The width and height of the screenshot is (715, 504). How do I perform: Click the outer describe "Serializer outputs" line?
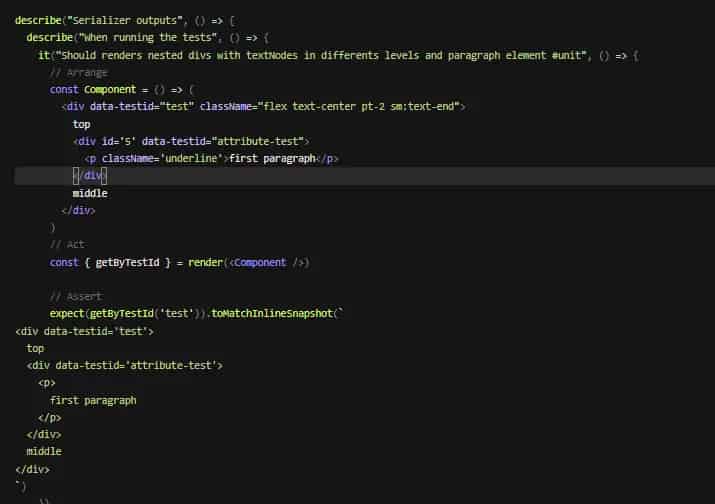124,21
